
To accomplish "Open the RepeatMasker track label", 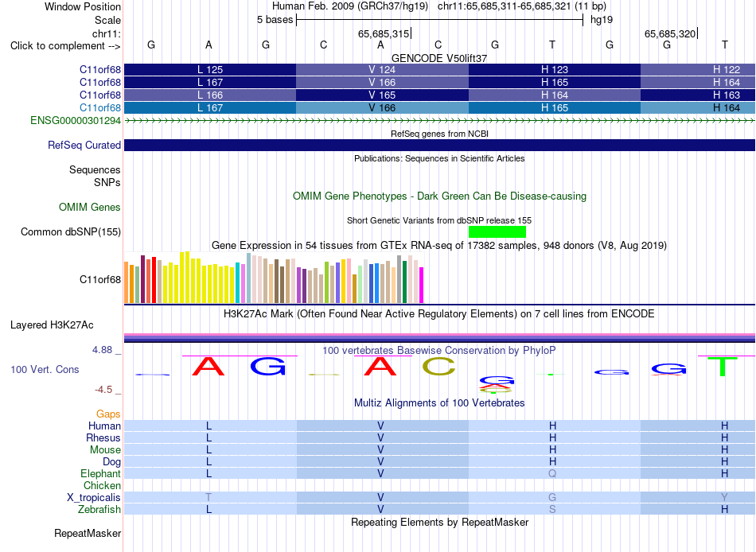I will pos(88,533).
